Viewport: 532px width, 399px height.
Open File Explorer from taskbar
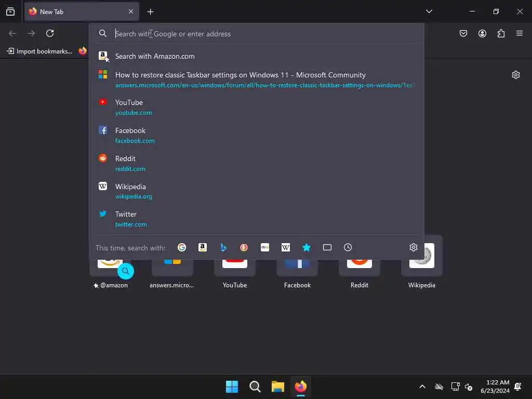277,387
